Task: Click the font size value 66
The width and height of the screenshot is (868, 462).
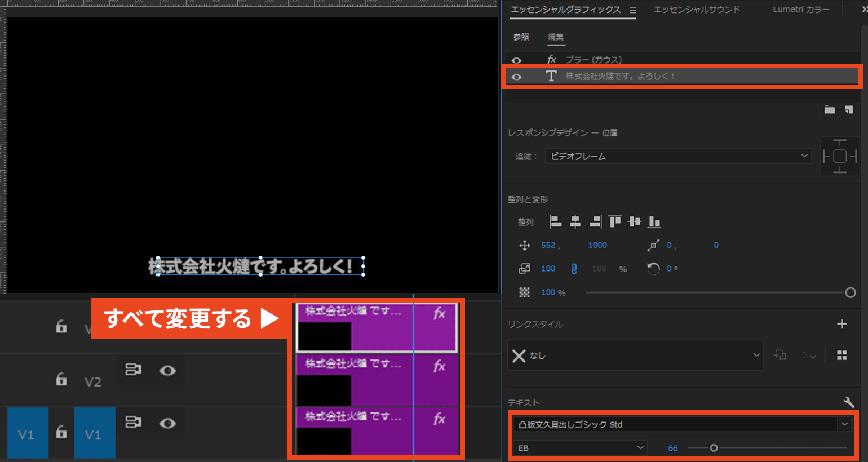Action: click(673, 448)
